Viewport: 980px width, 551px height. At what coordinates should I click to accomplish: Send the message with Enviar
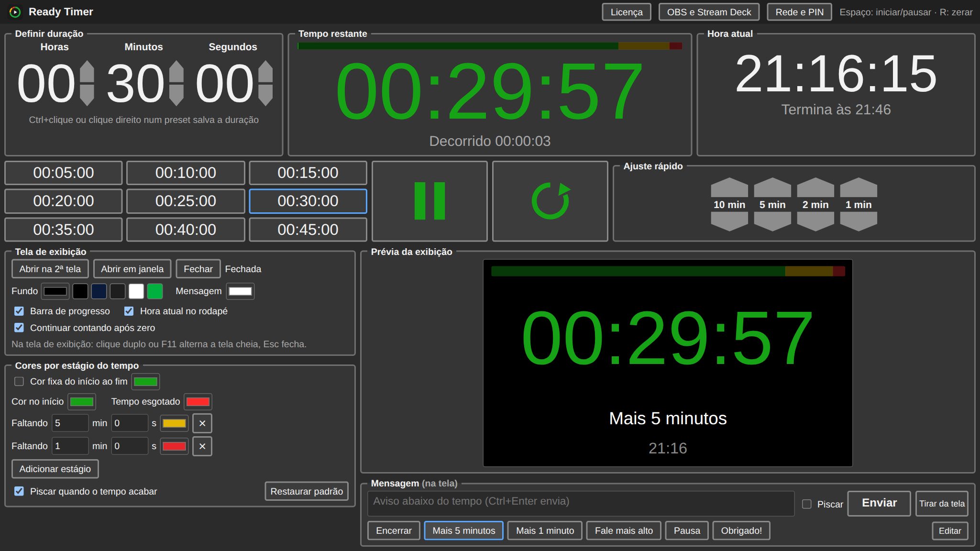coord(879,503)
